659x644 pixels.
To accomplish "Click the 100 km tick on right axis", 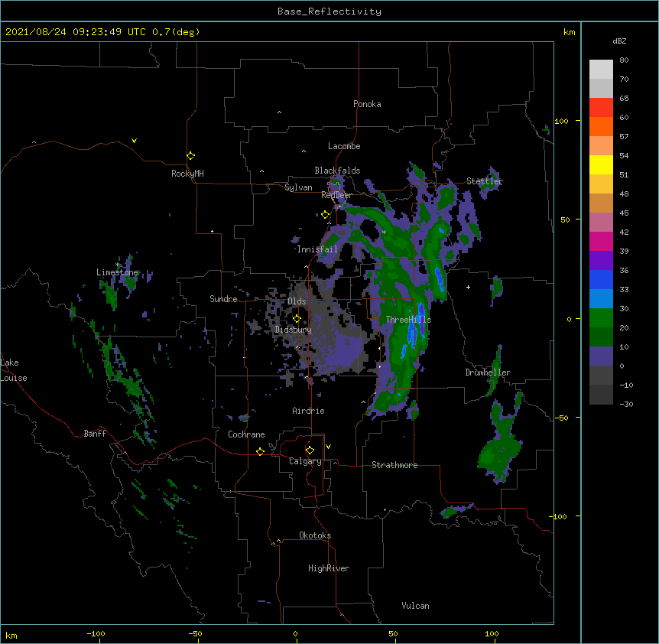I will click(x=561, y=121).
